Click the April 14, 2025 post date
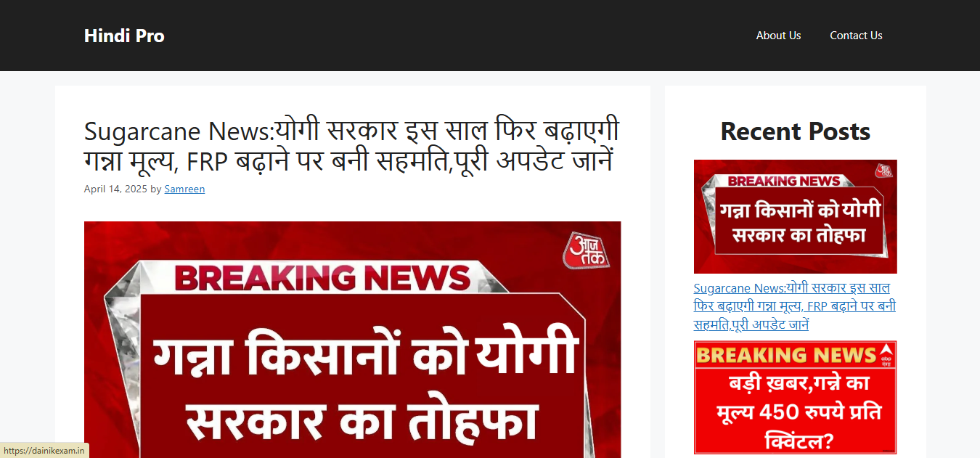The height and width of the screenshot is (458, 980). [x=115, y=189]
